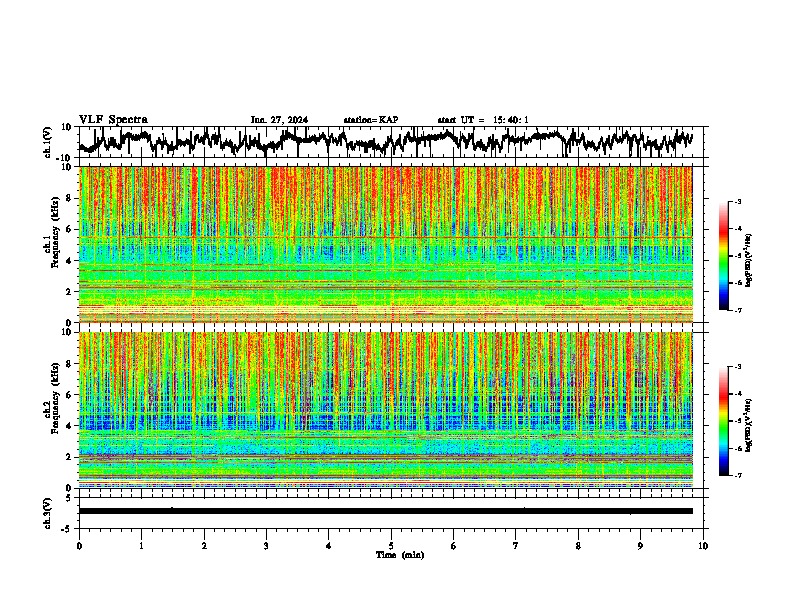Click the time axis tick label "7"
792x612 pixels.
point(516,546)
